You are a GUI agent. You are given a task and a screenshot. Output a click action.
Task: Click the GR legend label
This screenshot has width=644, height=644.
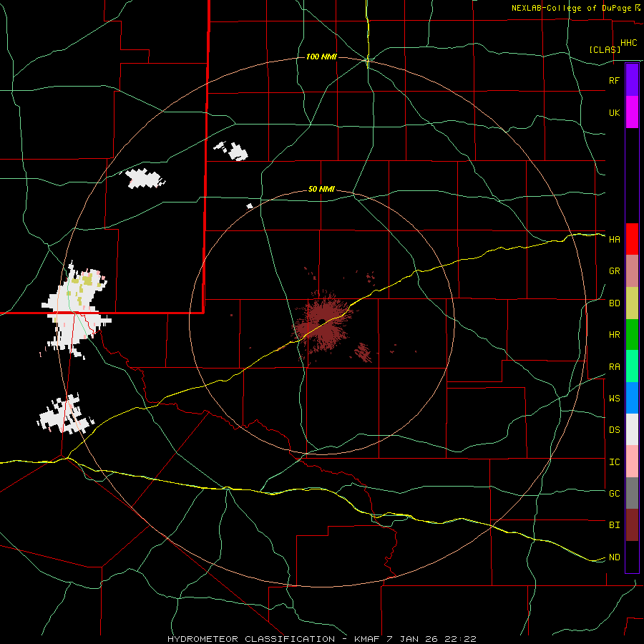(x=615, y=271)
